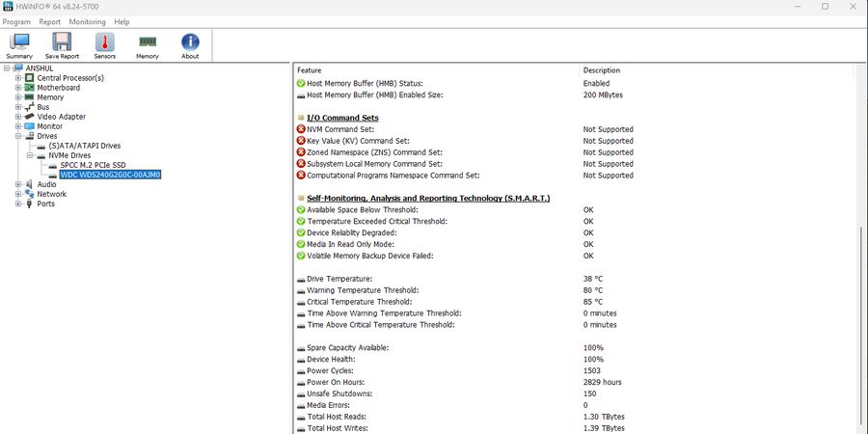Open the Program menu
Viewport: 868px width, 434px height.
16,21
